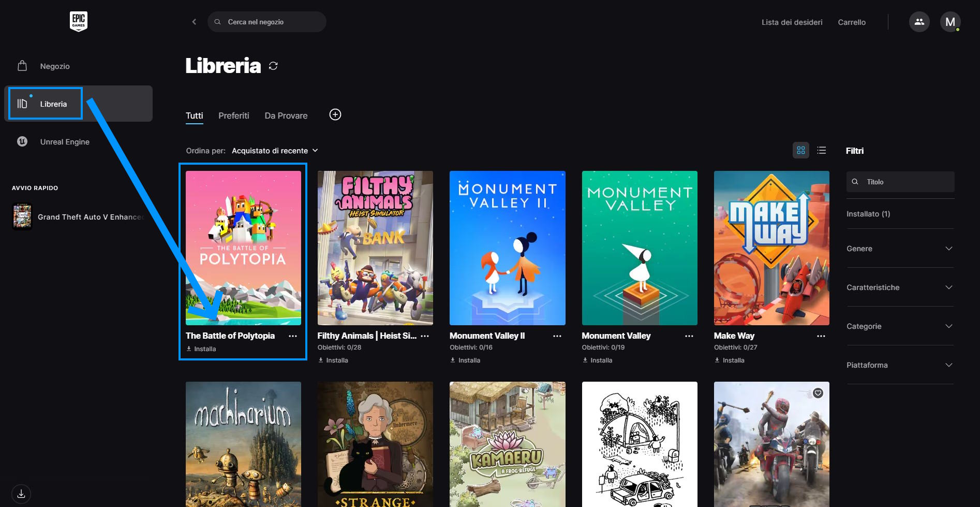Open options menu for Monument Valley II
Viewport: 980px width, 507px height.
557,336
